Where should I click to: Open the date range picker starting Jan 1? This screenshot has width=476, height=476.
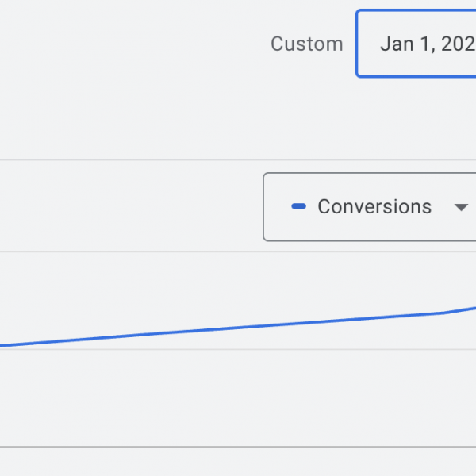416,44
